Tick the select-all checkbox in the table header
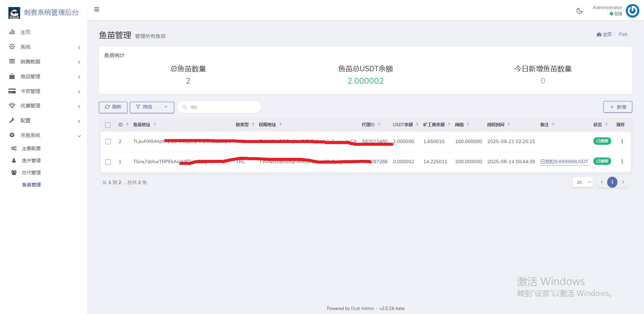The height and width of the screenshot is (314, 644). click(108, 125)
